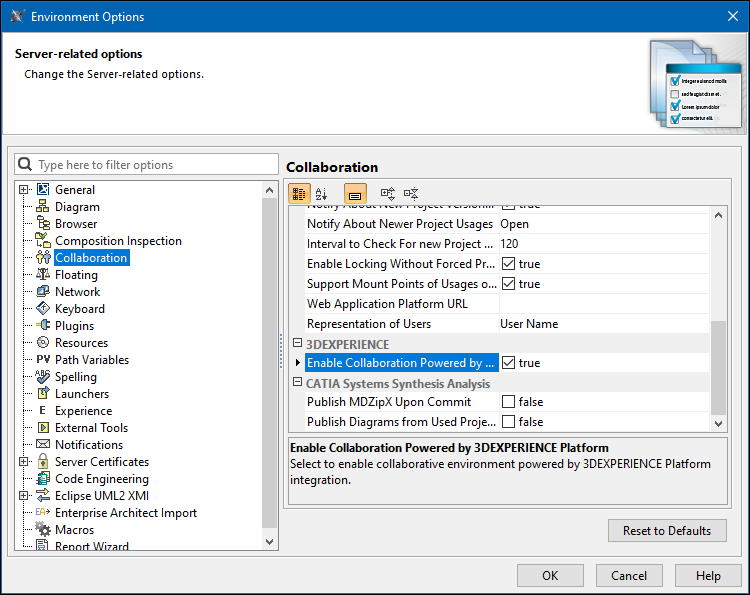The image size is (750, 595).
Task: Select the Plugins icon in options tree
Action: 43,326
